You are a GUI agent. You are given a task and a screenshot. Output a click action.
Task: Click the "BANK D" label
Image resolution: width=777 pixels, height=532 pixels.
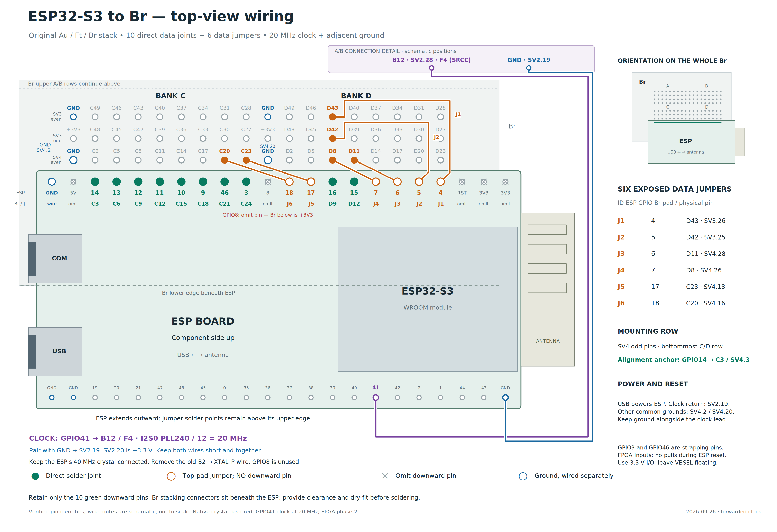(356, 96)
